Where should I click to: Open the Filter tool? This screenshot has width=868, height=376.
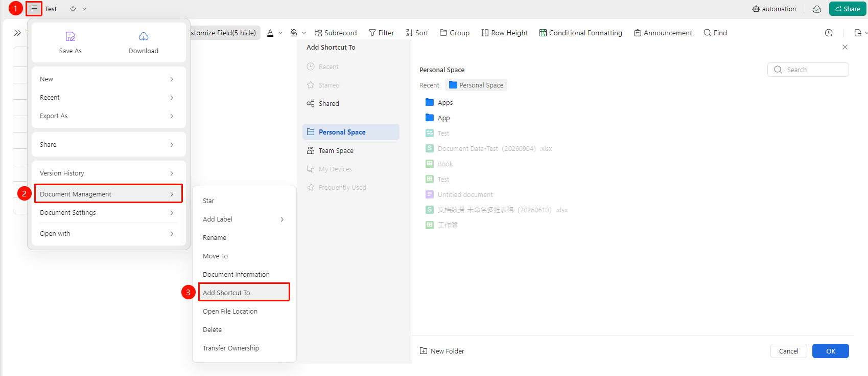coord(381,33)
